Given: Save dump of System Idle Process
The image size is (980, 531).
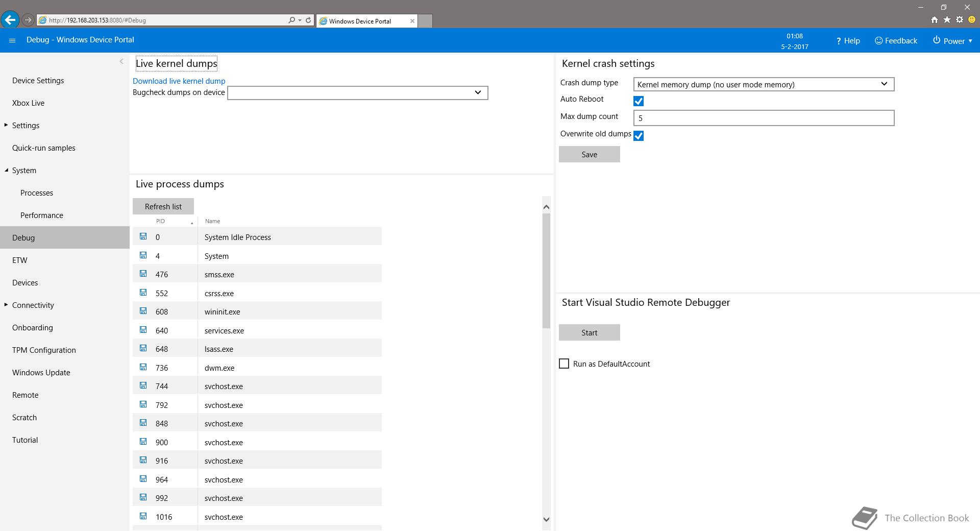Looking at the screenshot, I should click(143, 236).
